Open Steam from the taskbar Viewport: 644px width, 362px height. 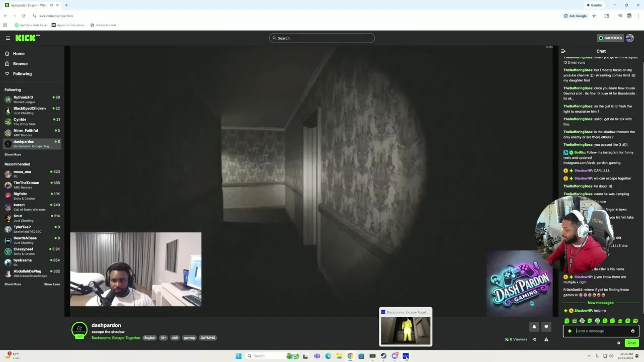click(x=383, y=356)
